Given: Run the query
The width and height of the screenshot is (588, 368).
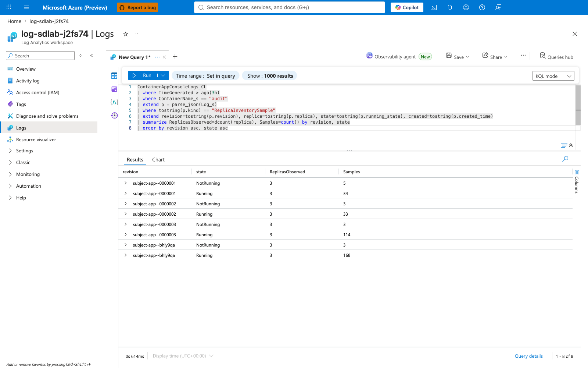Looking at the screenshot, I should click(x=143, y=75).
